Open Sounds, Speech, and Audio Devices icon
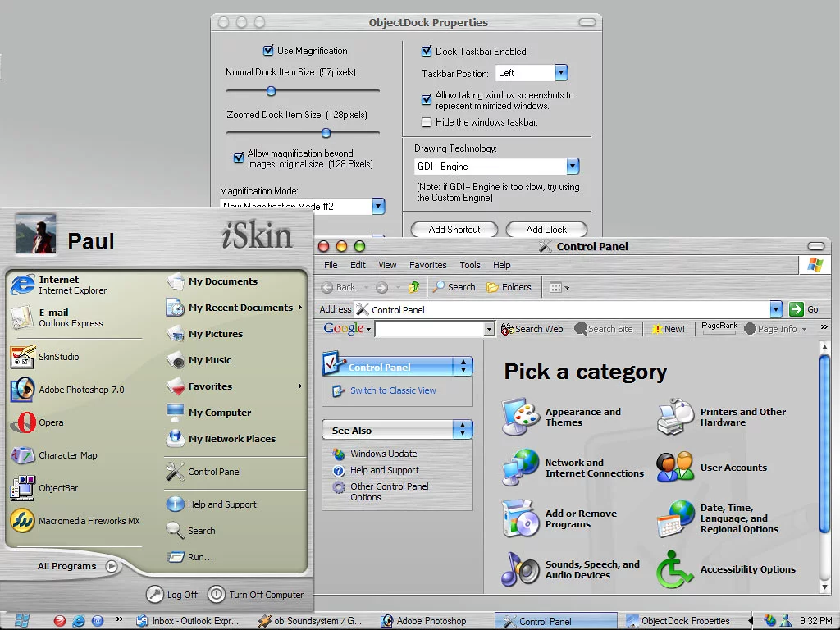The width and height of the screenshot is (840, 630). pos(521,569)
